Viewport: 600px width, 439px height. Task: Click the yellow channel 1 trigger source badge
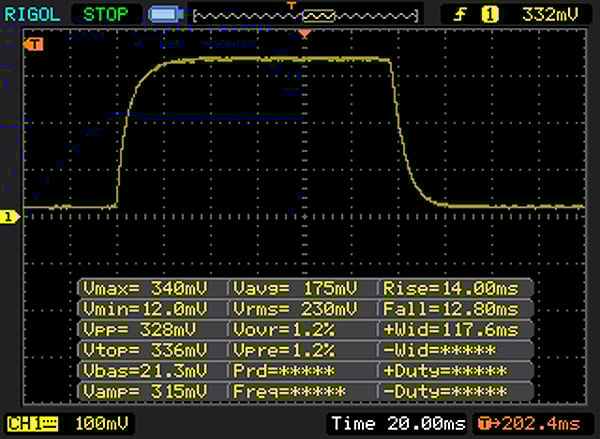[x=490, y=15]
